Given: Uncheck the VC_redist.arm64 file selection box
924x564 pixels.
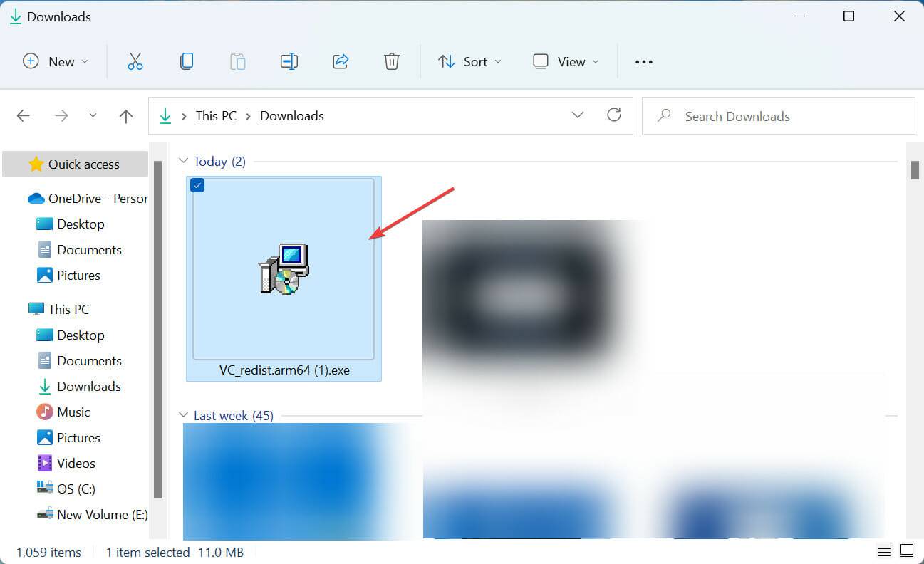Looking at the screenshot, I should tap(197, 185).
